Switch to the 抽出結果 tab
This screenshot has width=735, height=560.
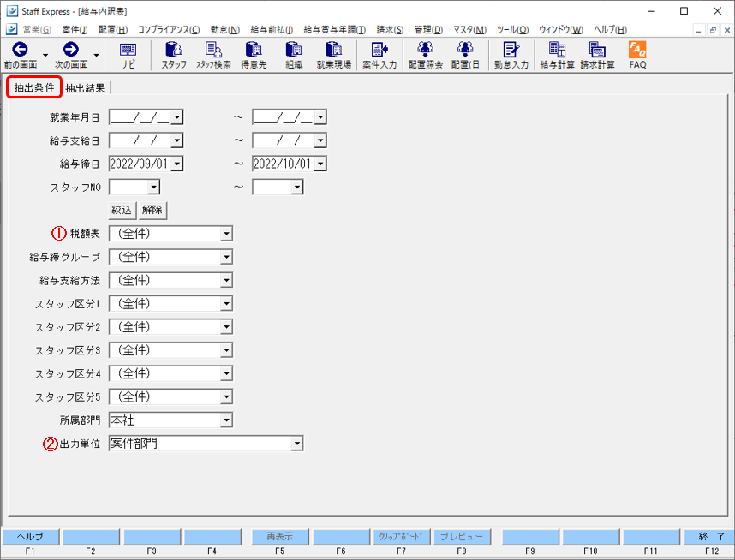coord(85,88)
